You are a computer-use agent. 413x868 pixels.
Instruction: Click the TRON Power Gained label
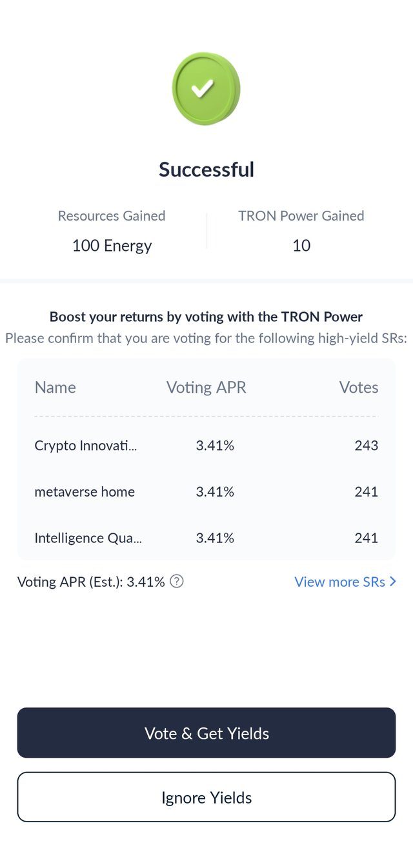point(301,216)
